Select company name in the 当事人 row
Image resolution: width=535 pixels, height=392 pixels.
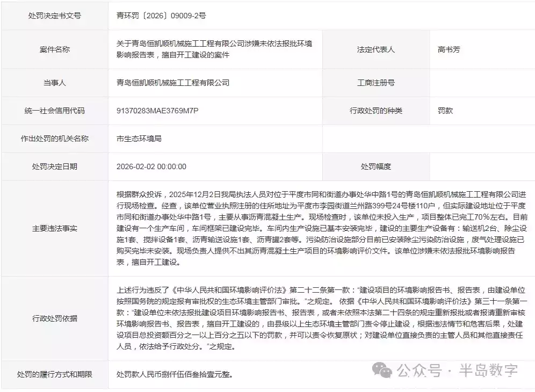(x=172, y=83)
